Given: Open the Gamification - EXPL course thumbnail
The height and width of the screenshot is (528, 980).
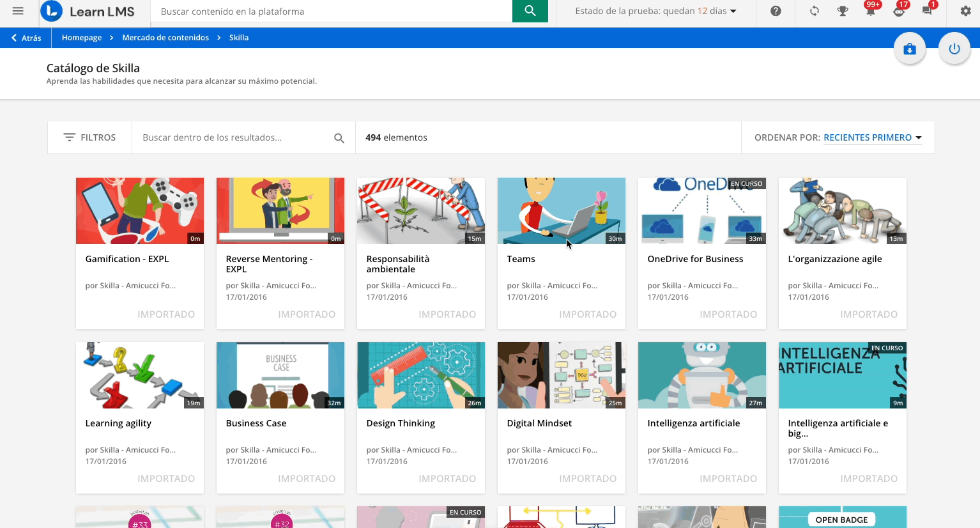Looking at the screenshot, I should click(x=140, y=211).
